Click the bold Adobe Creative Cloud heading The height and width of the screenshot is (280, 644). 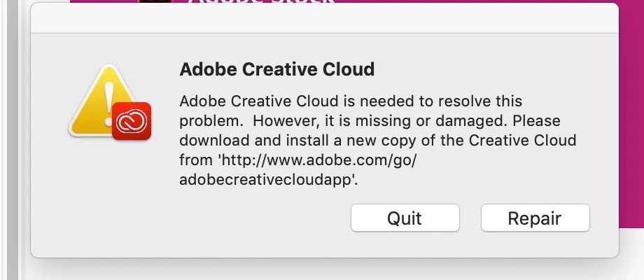coord(277,69)
